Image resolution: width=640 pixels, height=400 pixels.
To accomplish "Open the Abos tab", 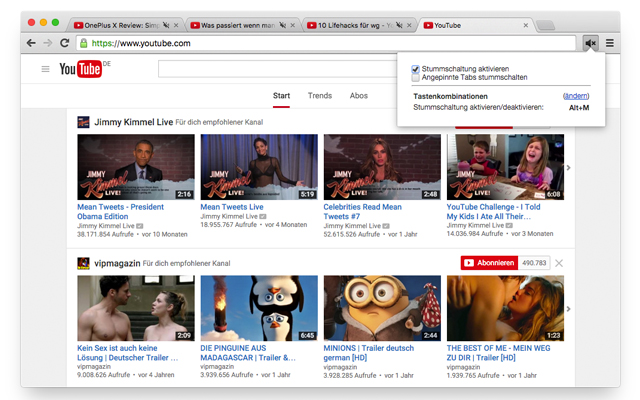I will (358, 96).
